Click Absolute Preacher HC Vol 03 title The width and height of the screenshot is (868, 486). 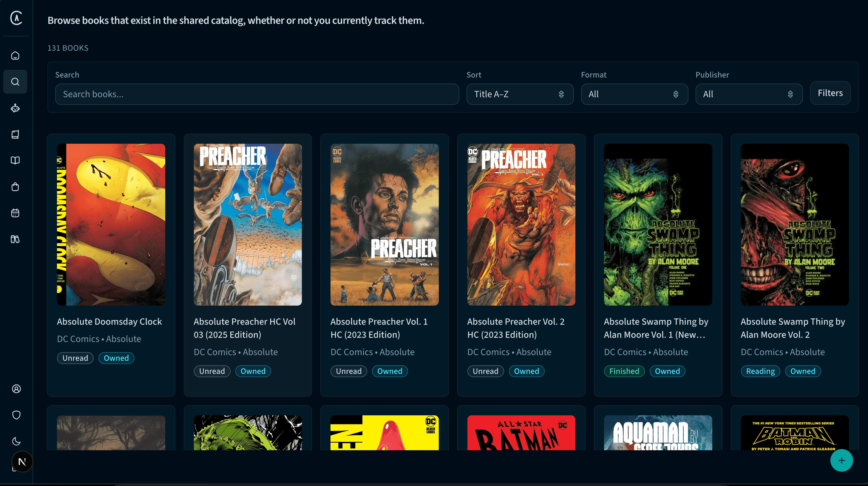[244, 328]
